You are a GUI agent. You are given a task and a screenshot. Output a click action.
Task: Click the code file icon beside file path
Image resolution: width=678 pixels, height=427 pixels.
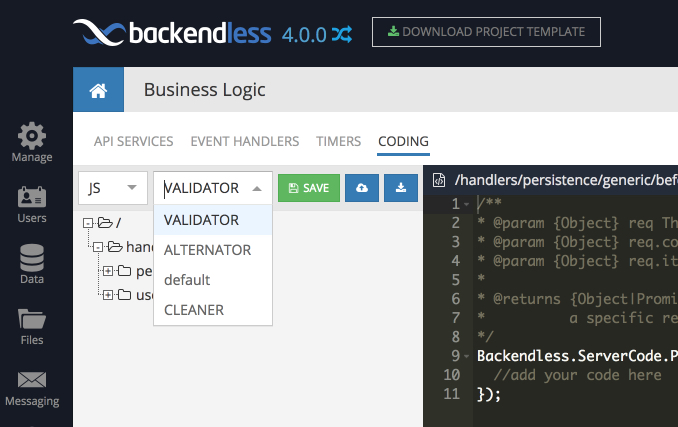coord(439,180)
